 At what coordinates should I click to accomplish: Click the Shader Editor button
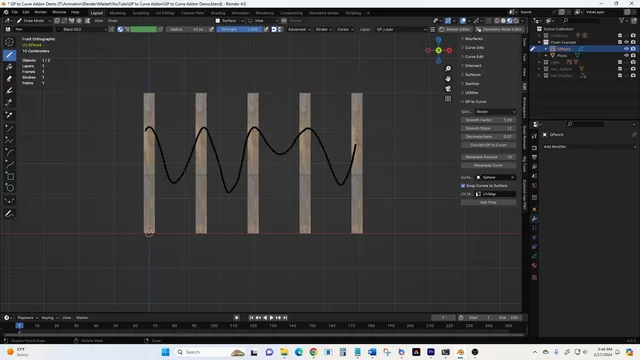[x=455, y=29]
